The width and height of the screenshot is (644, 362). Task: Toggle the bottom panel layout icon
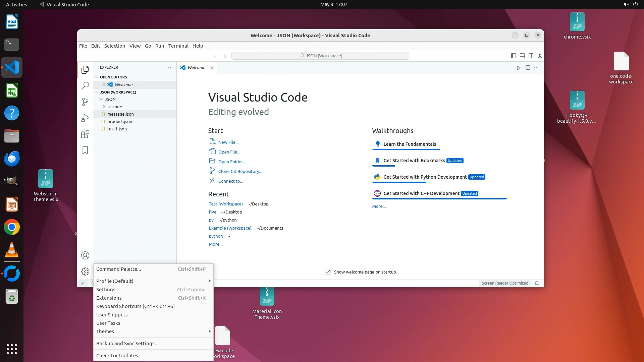(x=522, y=56)
